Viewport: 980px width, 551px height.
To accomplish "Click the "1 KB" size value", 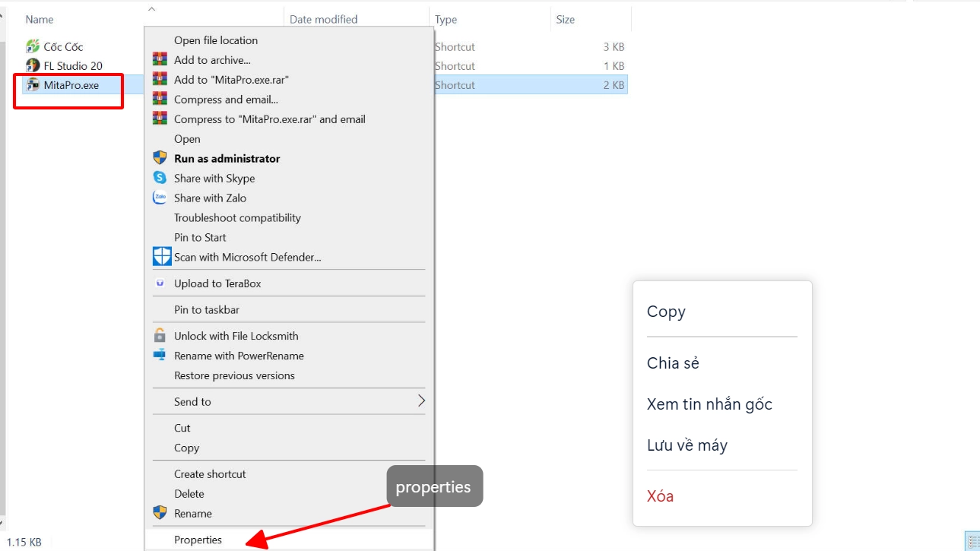I will pyautogui.click(x=614, y=66).
